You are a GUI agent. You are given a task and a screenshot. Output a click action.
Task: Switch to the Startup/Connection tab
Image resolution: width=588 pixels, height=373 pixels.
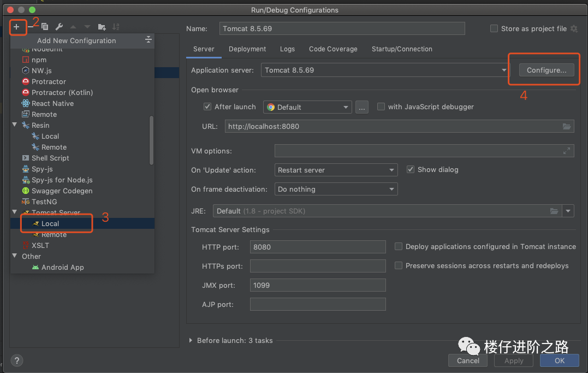(402, 49)
